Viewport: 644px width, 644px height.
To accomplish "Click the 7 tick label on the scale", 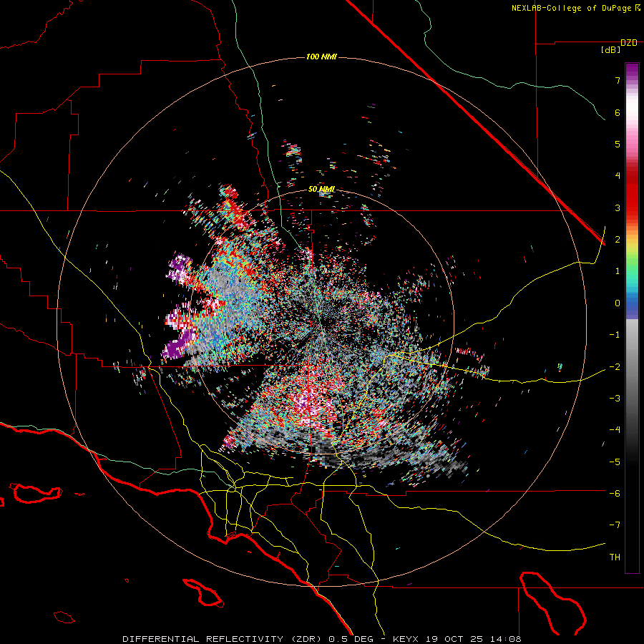I will [618, 80].
